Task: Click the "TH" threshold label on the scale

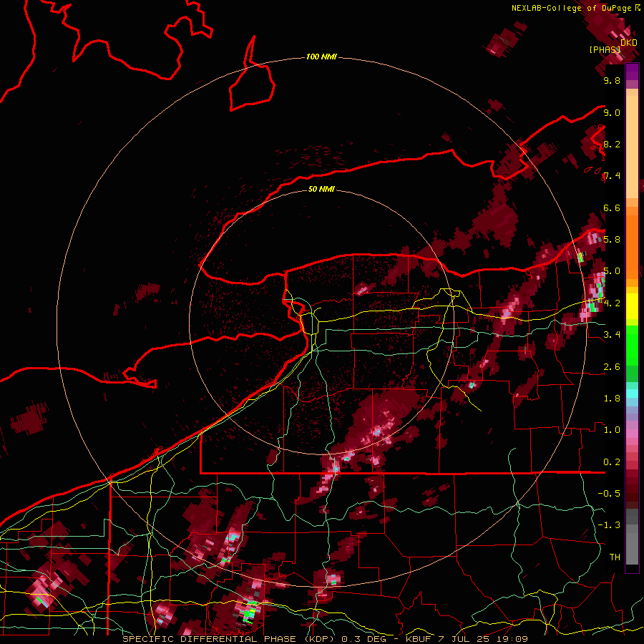Action: pos(615,557)
